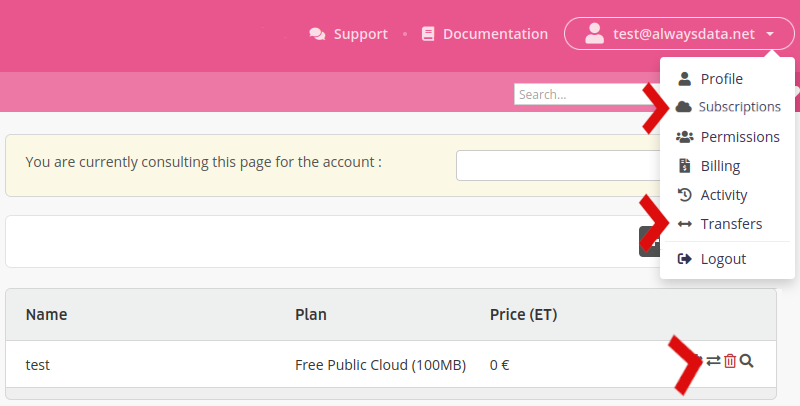Expand the test@alwaysdata.net account dropdown arrow
800x406 pixels.
tap(770, 34)
